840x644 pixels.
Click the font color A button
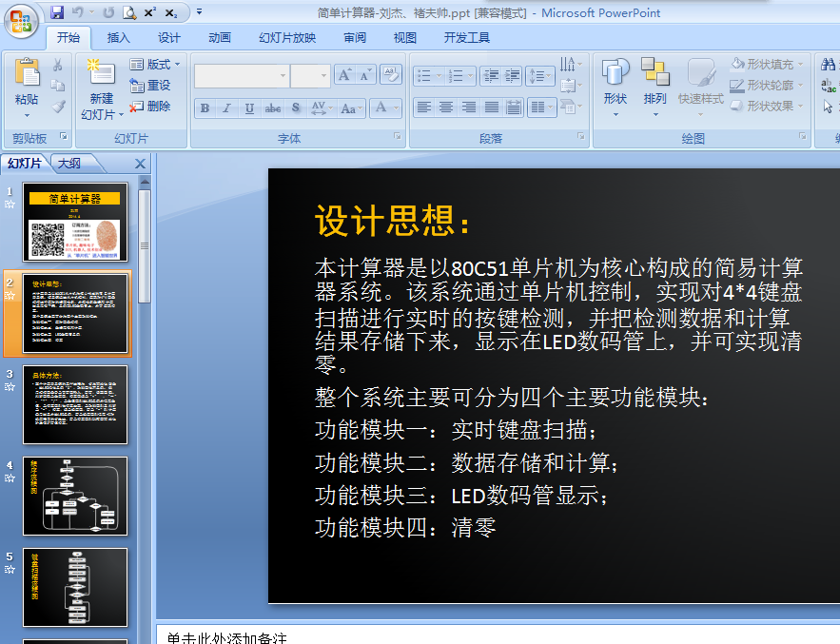381,107
